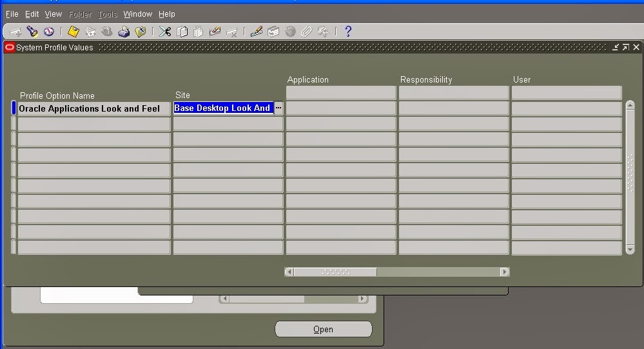Open the File menu
Image resolution: width=644 pixels, height=349 pixels.
coord(12,14)
